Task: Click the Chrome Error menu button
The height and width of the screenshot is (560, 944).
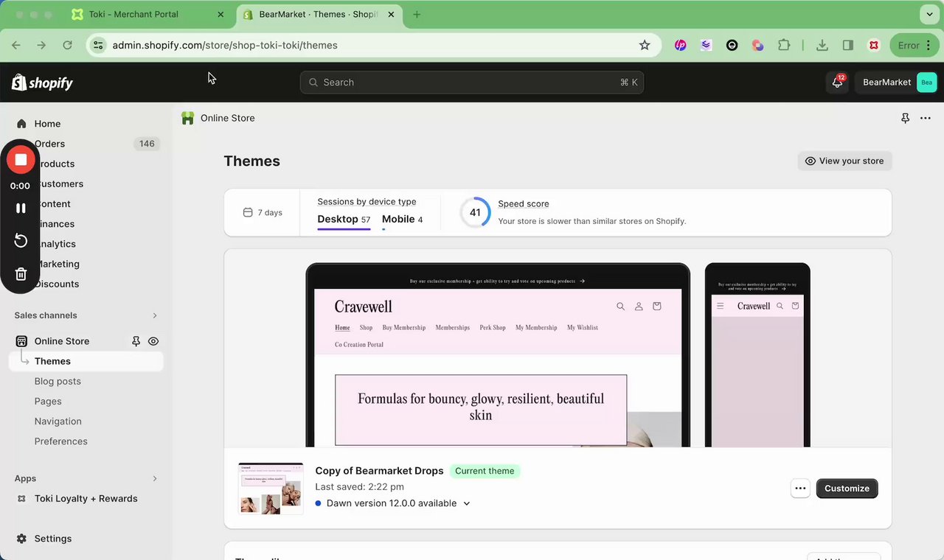Action: tap(914, 45)
